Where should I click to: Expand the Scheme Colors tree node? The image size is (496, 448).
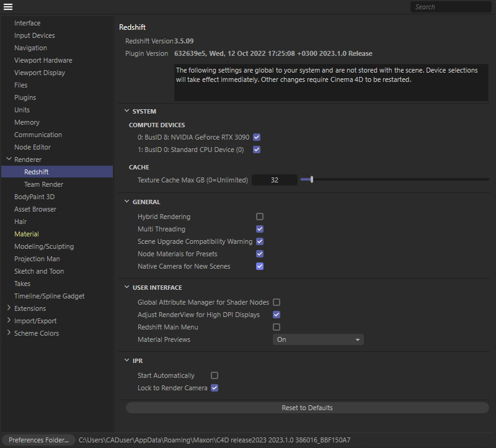point(9,333)
